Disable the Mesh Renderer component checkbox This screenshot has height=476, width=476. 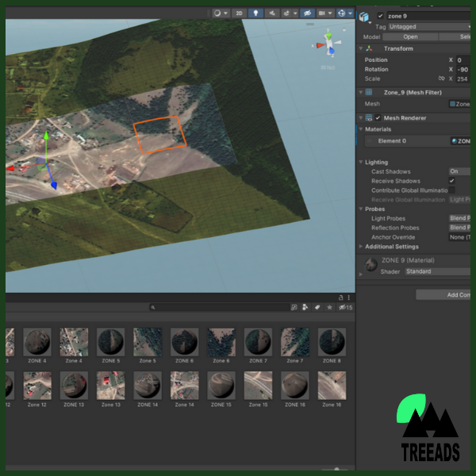point(378,118)
